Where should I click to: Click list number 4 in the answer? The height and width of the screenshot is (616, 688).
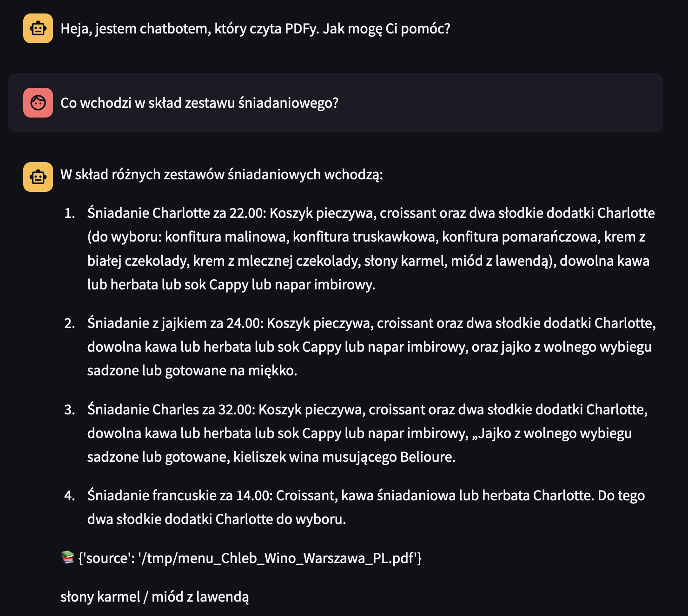69,496
